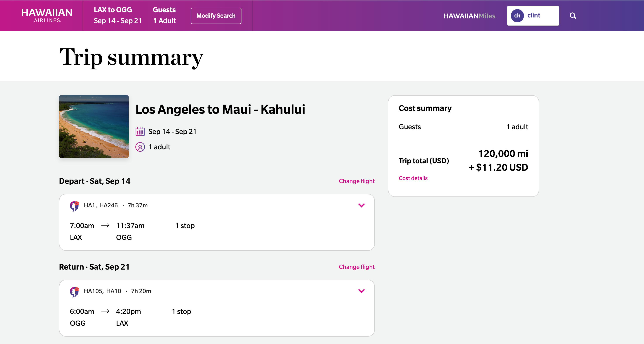Click the Modify Search button

click(216, 15)
